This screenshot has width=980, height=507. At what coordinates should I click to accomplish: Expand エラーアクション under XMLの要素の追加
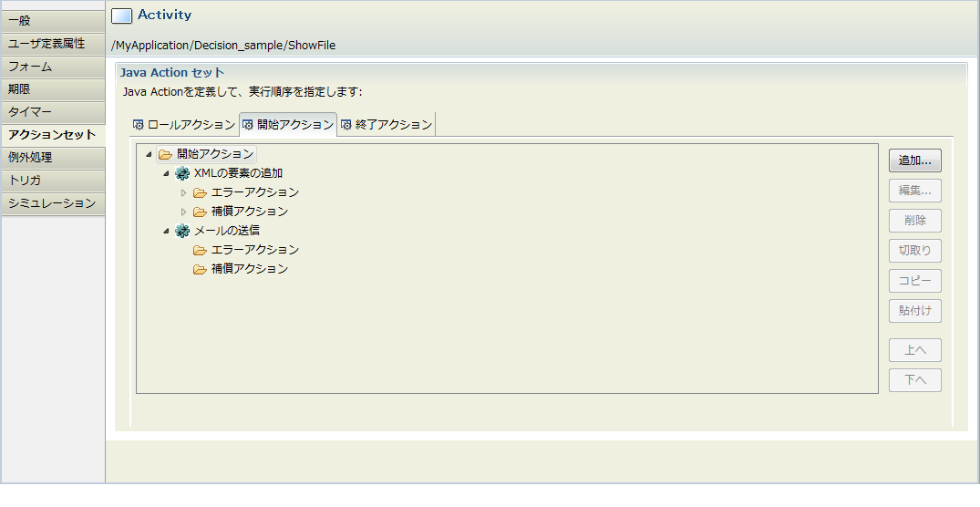(184, 192)
